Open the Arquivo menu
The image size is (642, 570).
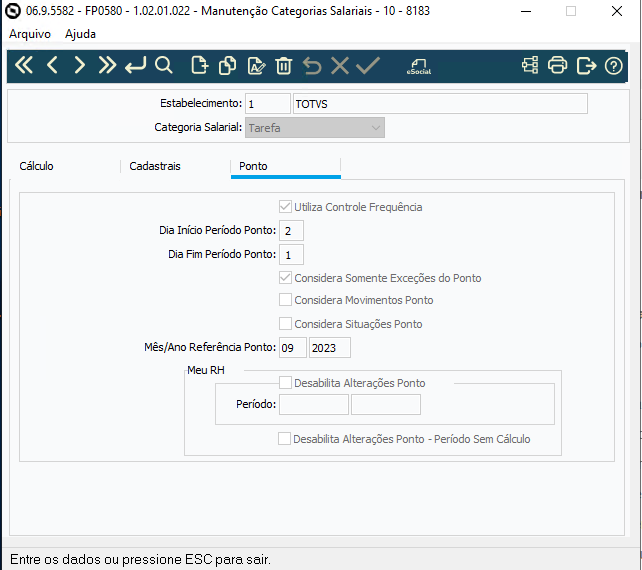tap(30, 34)
